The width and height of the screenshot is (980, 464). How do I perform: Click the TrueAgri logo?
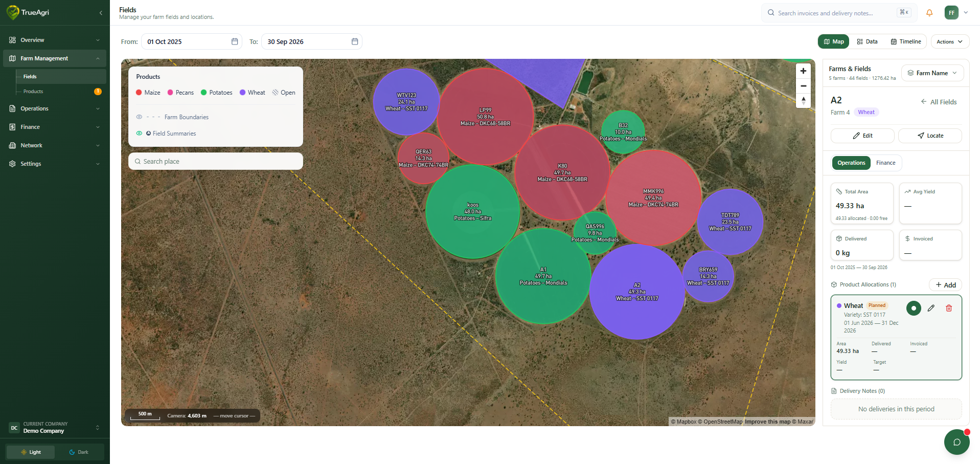(28, 12)
